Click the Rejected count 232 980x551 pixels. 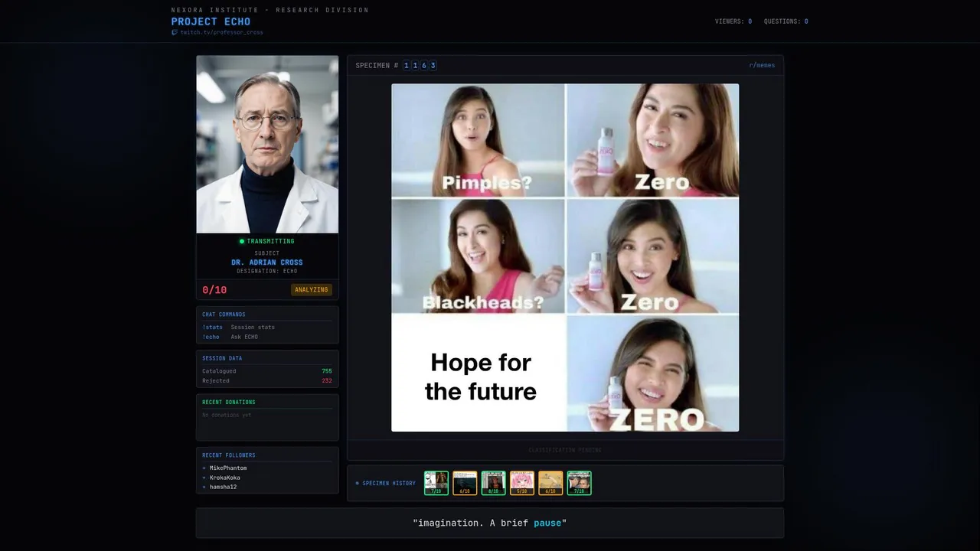pyautogui.click(x=327, y=380)
